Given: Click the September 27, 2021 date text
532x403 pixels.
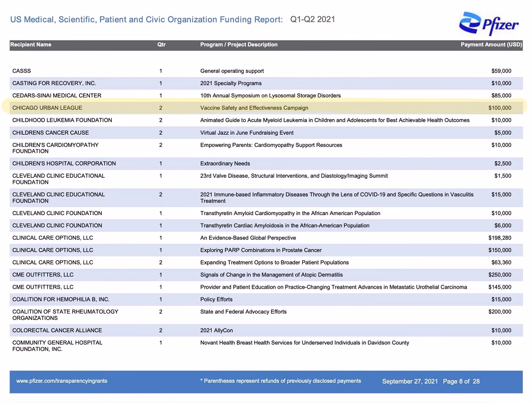Looking at the screenshot, I should [x=410, y=381].
